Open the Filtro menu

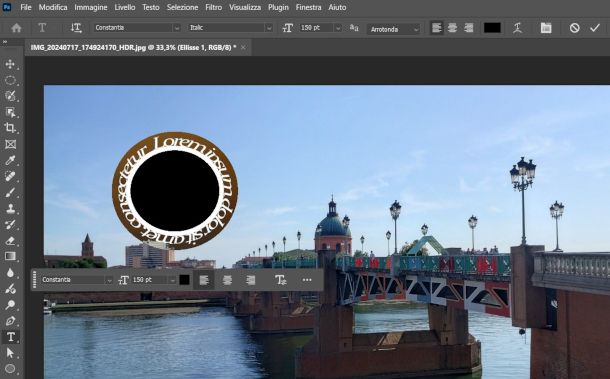[214, 7]
